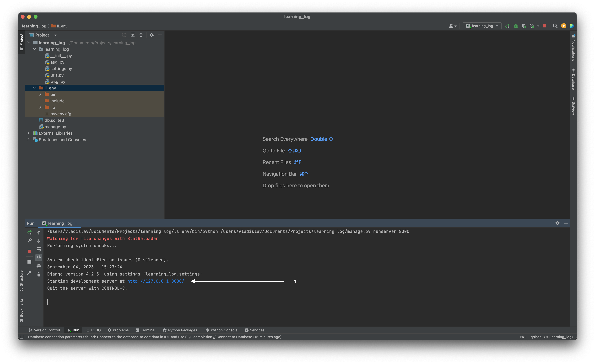Open the Python Packages tab
This screenshot has width=595, height=364.
coord(180,330)
